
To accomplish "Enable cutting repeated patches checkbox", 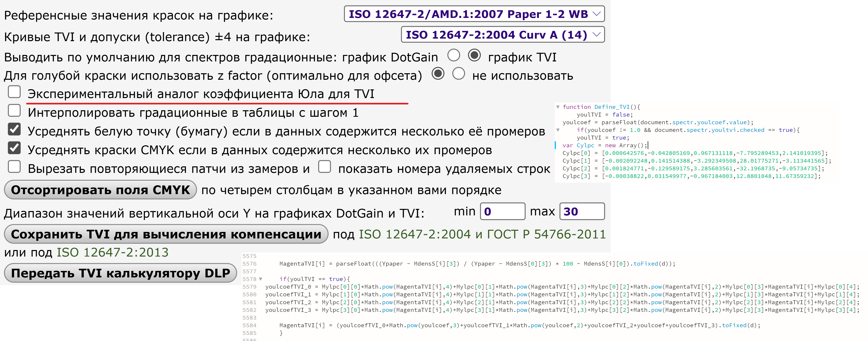I will pos(15,167).
